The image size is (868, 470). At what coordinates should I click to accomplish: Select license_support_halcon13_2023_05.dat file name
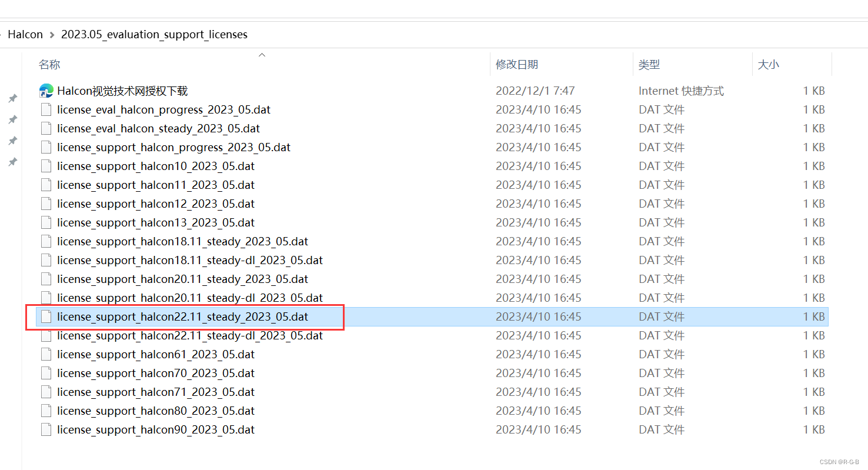coord(156,222)
